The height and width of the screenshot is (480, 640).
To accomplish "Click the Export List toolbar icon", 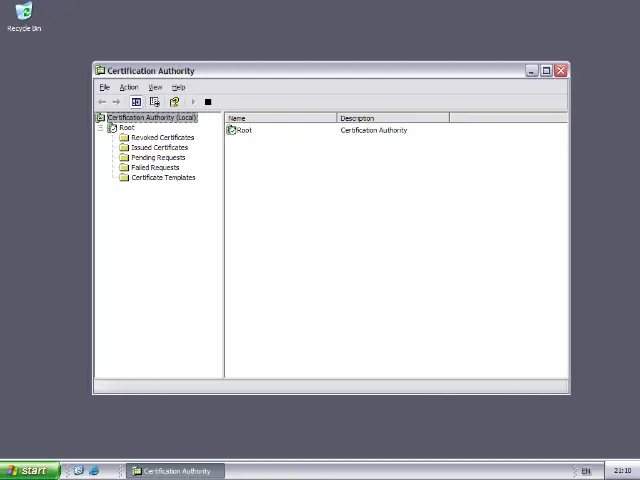I will click(x=155, y=102).
